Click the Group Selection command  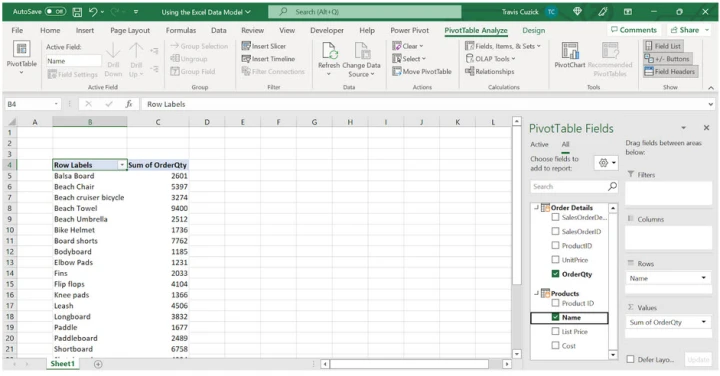[199, 46]
